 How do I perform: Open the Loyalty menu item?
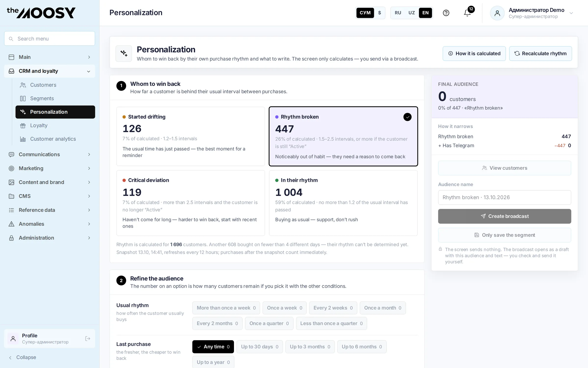coord(55,125)
